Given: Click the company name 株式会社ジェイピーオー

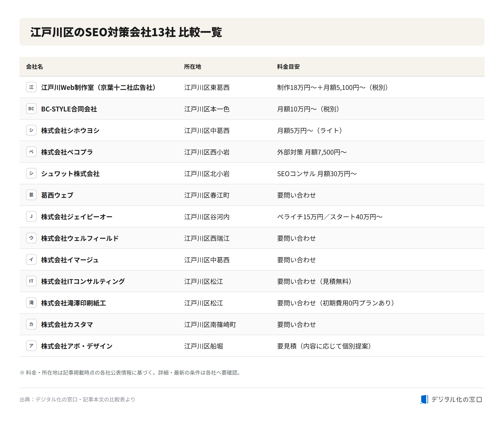Looking at the screenshot, I should tap(77, 217).
